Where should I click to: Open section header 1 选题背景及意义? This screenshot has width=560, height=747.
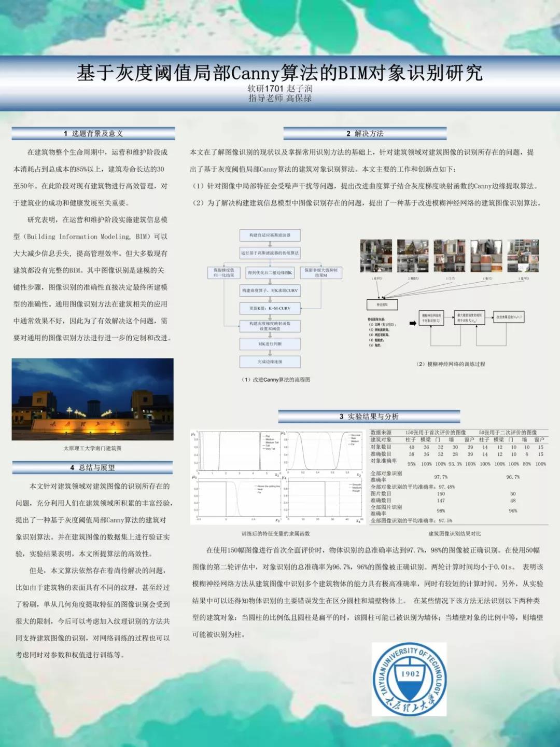coord(93,133)
